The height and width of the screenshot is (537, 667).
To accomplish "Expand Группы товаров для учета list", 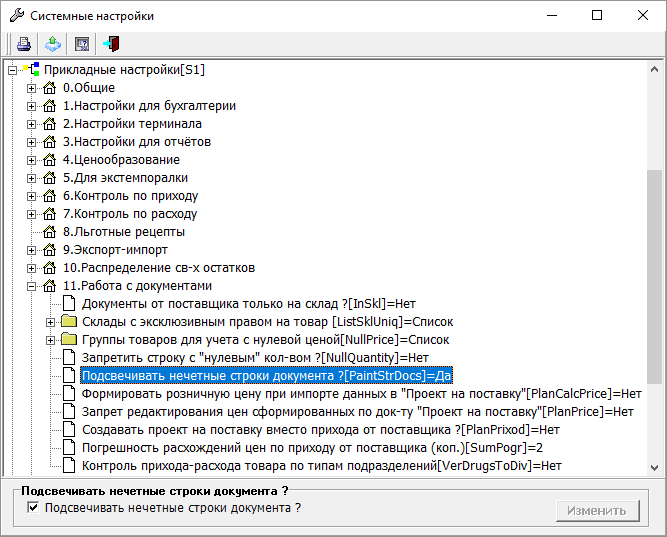I will tap(50, 340).
